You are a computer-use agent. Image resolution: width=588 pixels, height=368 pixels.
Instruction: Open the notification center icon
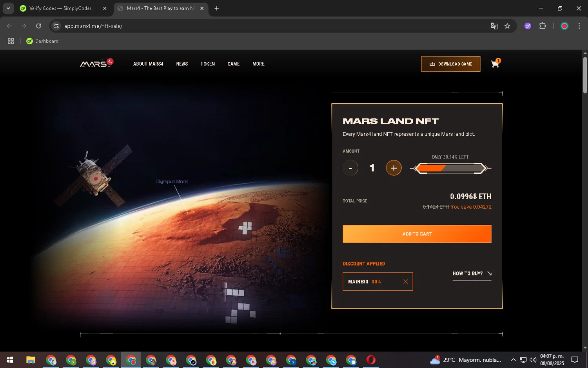[575, 360]
